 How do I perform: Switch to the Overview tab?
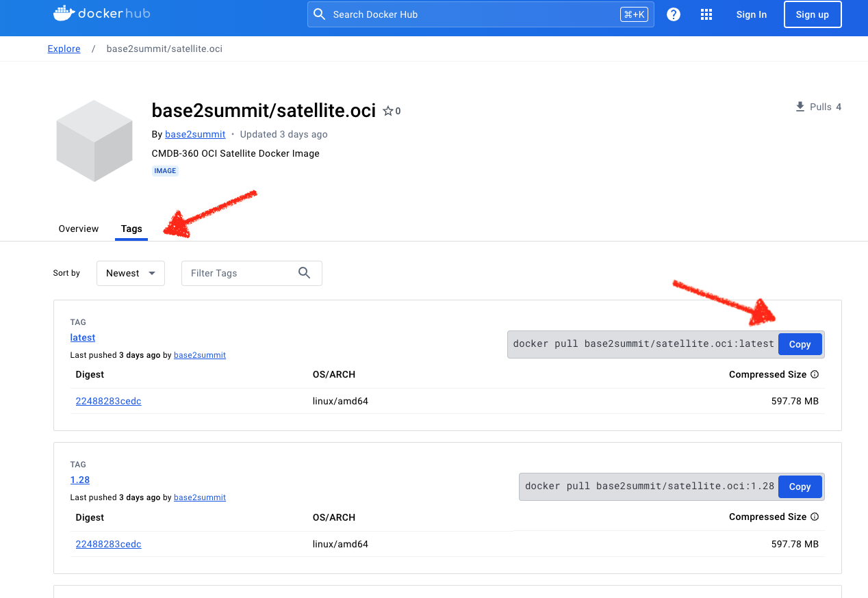coord(79,229)
